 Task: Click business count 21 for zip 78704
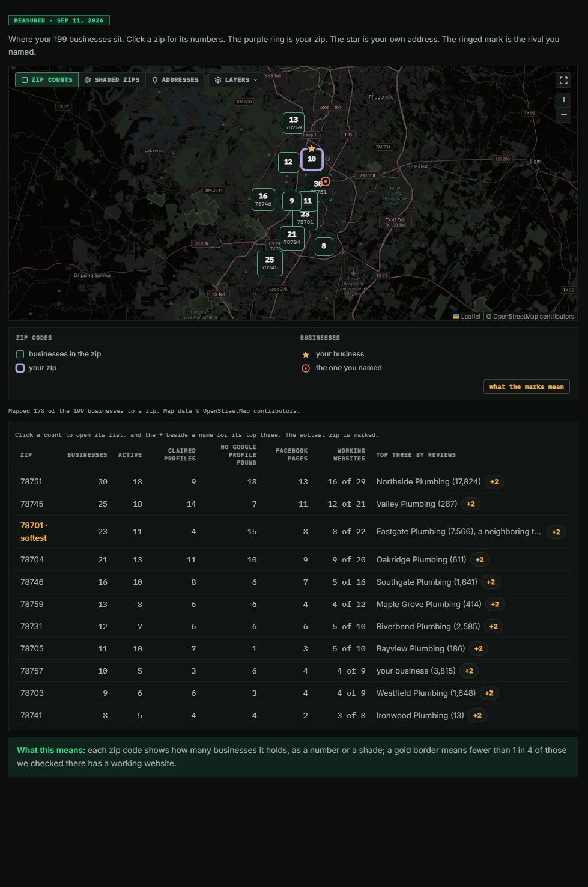tap(103, 560)
